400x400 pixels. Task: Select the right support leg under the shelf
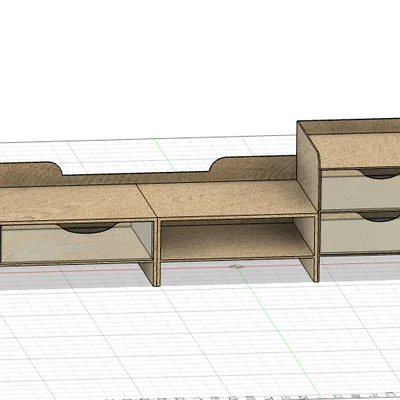point(310,269)
